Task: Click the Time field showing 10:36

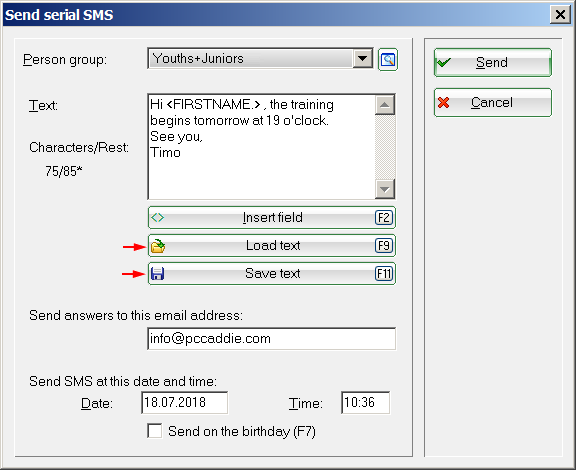Action: coord(366,403)
